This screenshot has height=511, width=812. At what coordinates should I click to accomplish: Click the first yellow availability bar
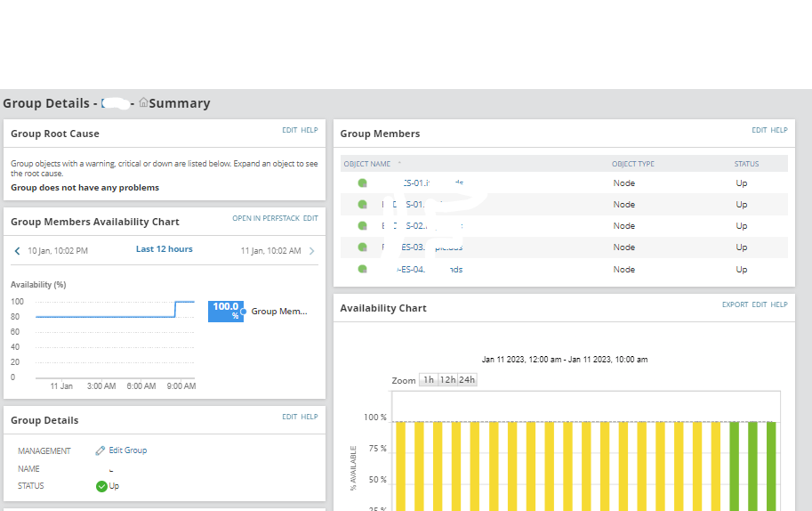point(400,466)
